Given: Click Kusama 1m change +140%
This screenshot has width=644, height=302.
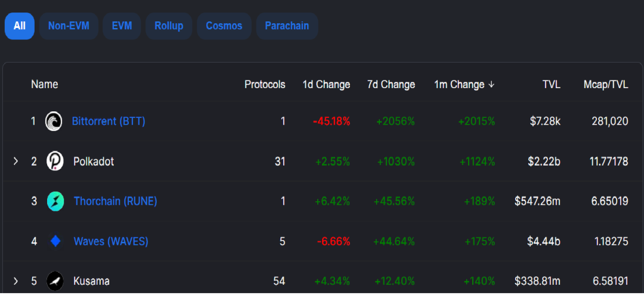Looking at the screenshot, I should [479, 282].
